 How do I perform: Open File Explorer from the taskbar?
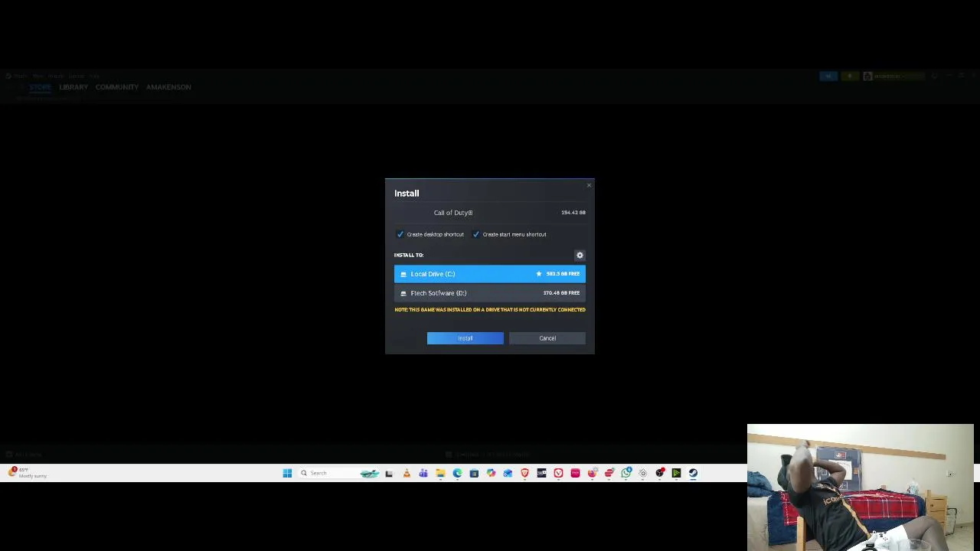click(440, 473)
